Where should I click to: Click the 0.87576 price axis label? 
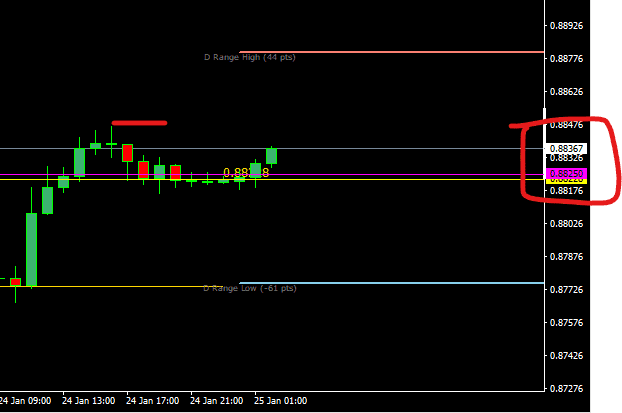point(566,323)
